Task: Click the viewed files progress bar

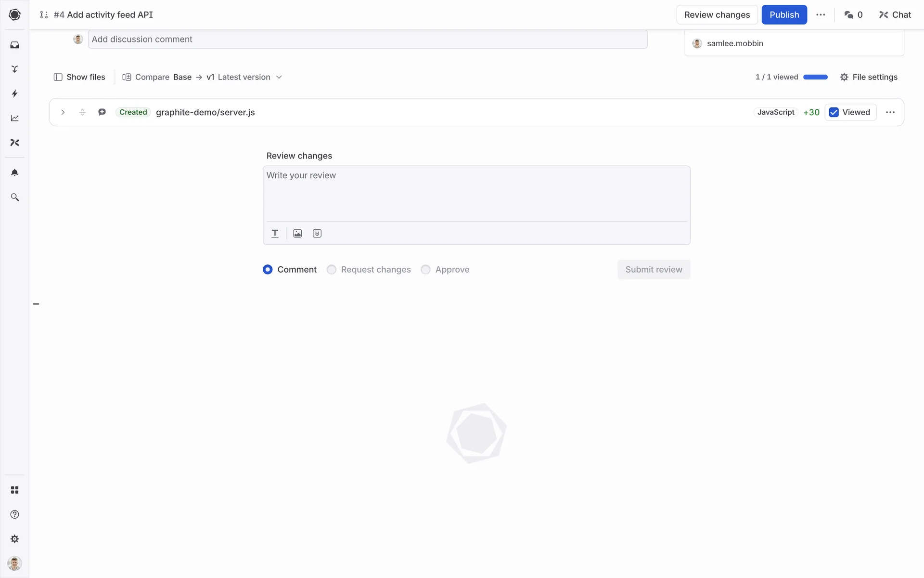Action: (815, 77)
